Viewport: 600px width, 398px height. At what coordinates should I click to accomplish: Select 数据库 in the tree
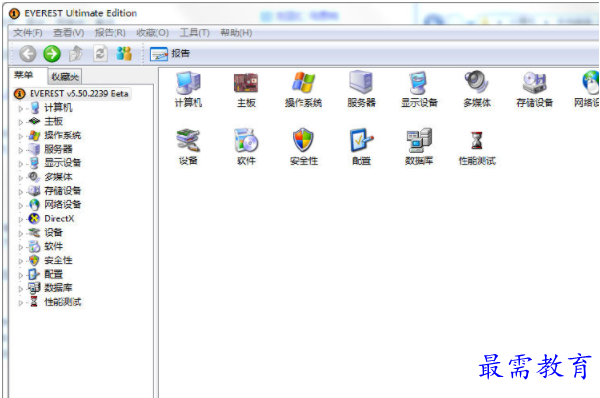[58, 288]
